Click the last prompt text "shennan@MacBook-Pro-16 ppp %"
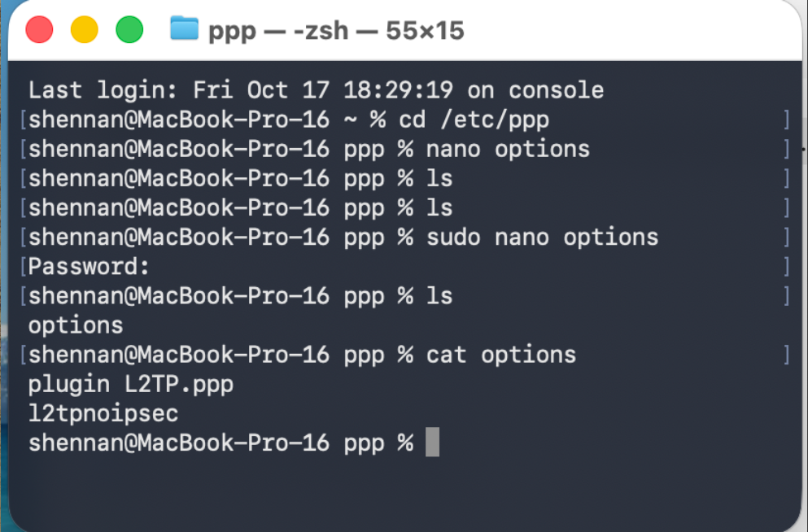808x532 pixels. pos(221,443)
